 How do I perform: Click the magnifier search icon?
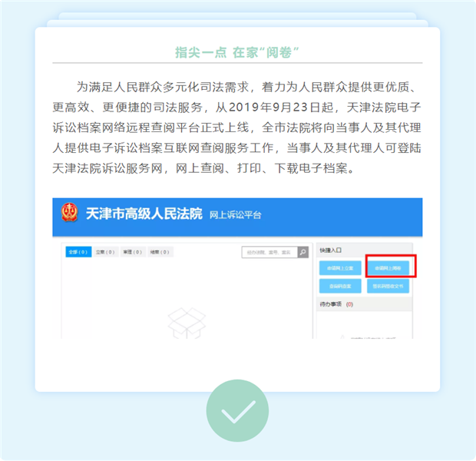(302, 252)
